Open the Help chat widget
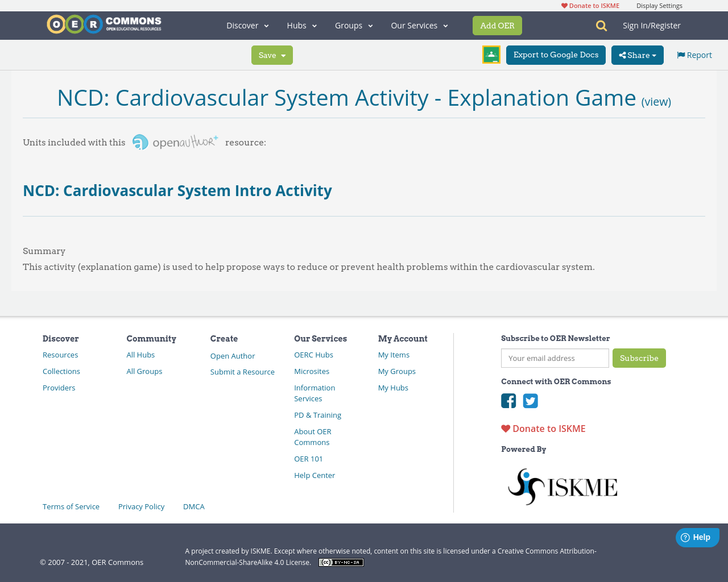728x582 pixels. (x=697, y=537)
